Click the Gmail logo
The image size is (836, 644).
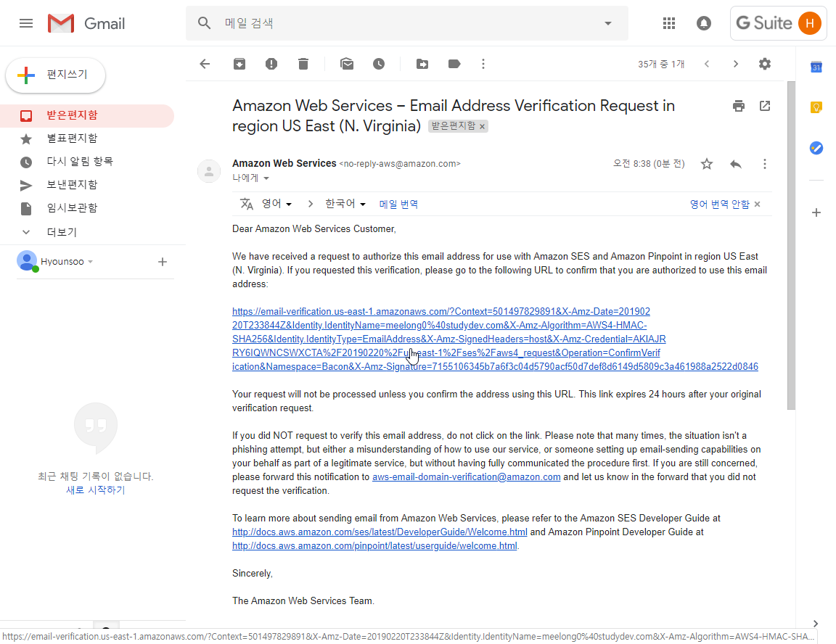(86, 23)
